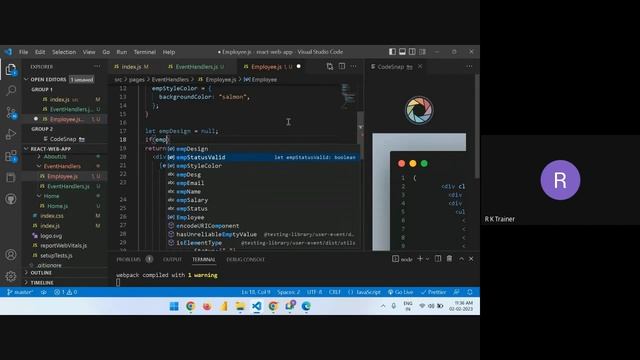Add a new terminal with plus icon
Viewport: 640px width, 360px height.
[420, 259]
